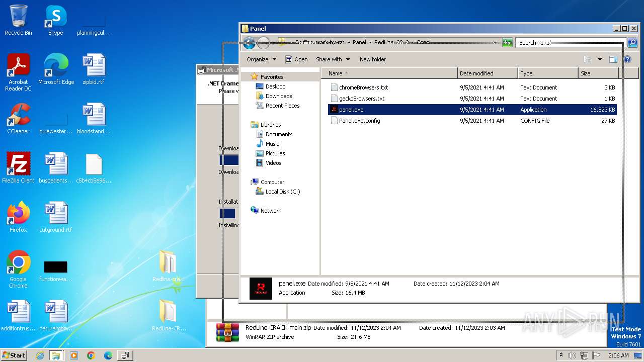The height and width of the screenshot is (362, 644).
Task: Sort files by the Type column
Action: coord(548,73)
